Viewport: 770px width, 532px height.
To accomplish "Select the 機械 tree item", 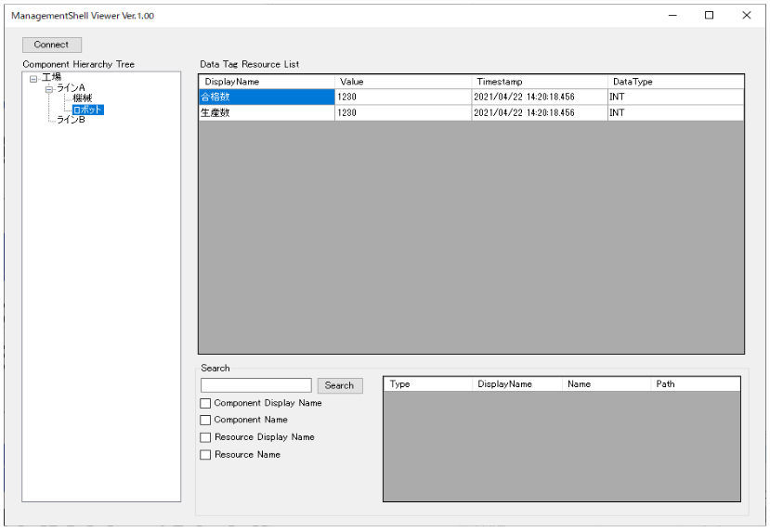I will tap(82, 98).
